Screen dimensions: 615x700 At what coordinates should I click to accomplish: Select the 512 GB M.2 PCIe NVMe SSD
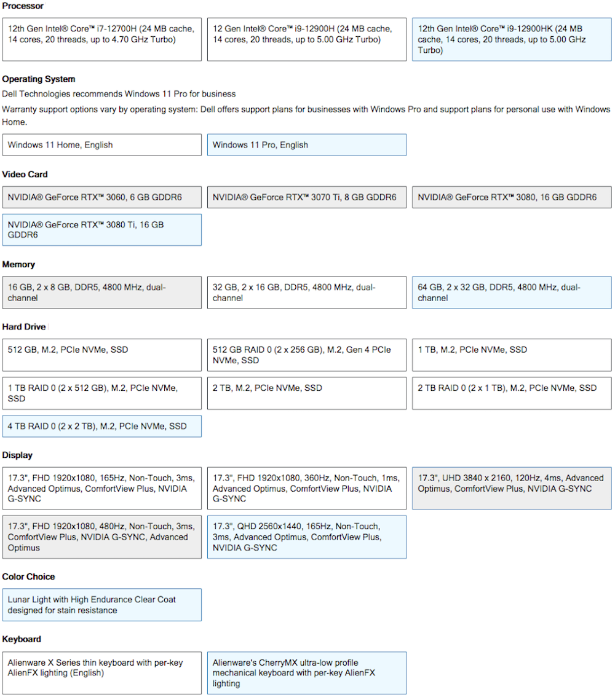[102, 355]
